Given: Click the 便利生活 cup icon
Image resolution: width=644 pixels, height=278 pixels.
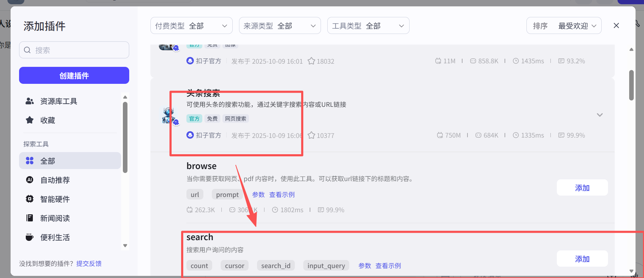Looking at the screenshot, I should [30, 237].
